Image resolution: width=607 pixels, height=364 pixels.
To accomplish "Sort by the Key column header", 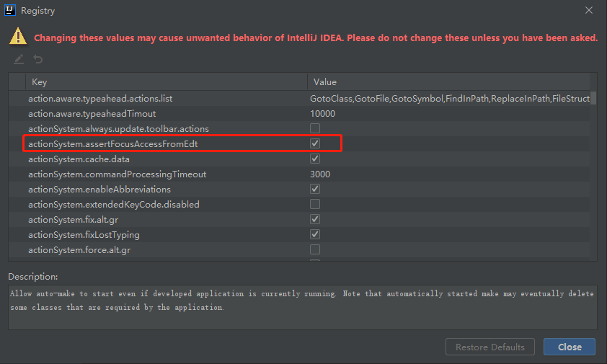I will tap(167, 81).
